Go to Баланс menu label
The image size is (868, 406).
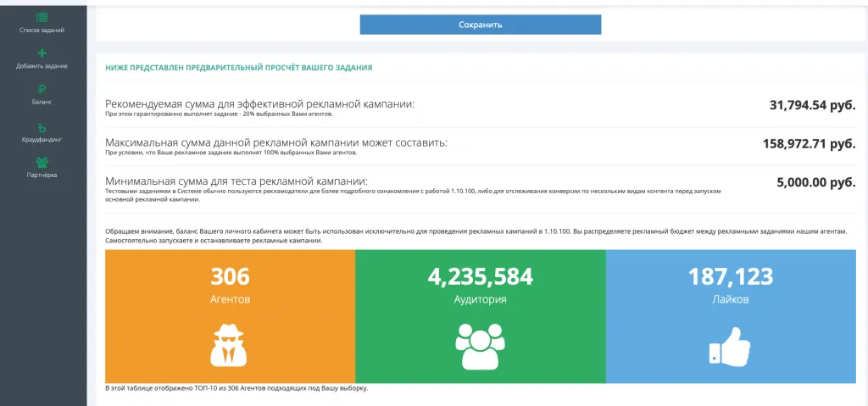point(42,103)
